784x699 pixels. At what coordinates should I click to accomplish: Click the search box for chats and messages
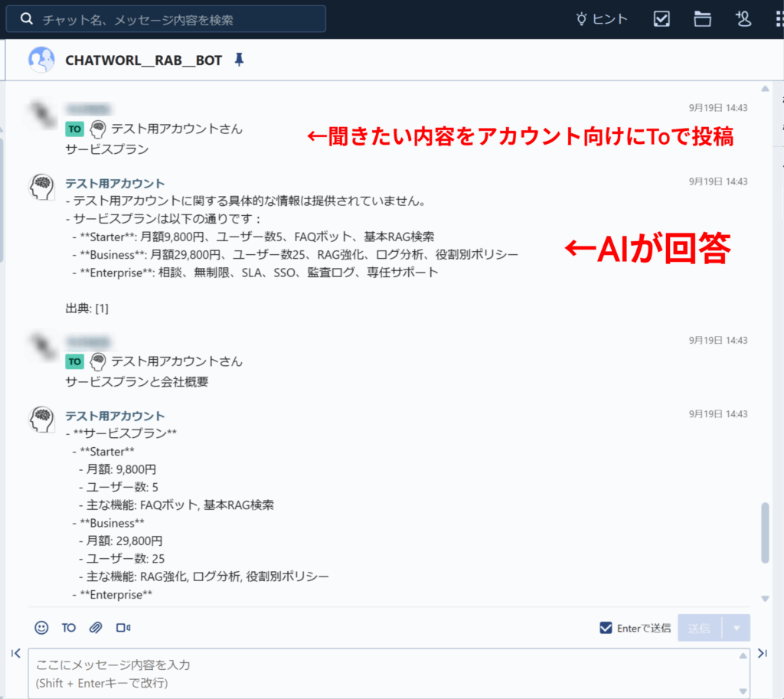[x=166, y=19]
